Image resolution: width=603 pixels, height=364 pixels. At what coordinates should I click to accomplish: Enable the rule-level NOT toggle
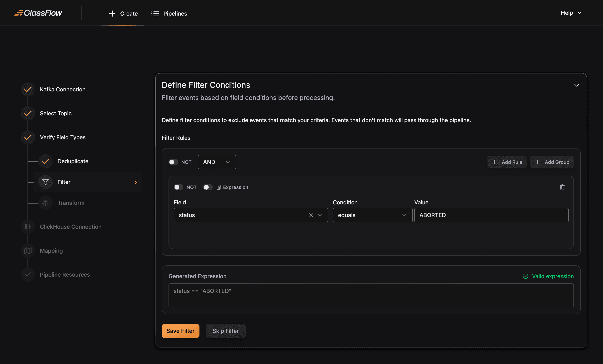[x=178, y=187]
